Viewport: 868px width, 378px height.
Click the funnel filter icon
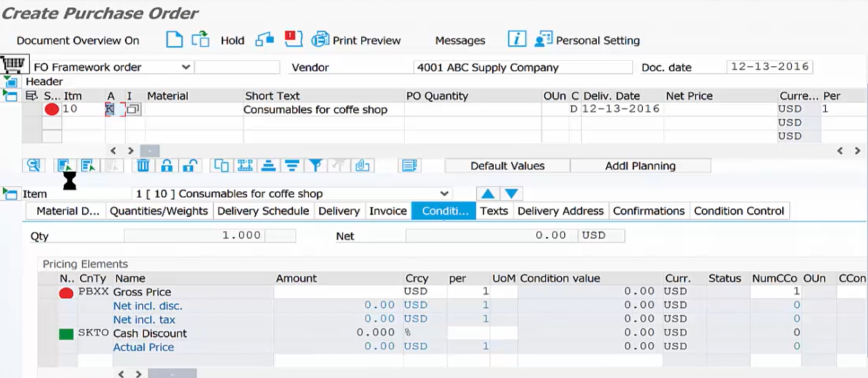point(315,166)
